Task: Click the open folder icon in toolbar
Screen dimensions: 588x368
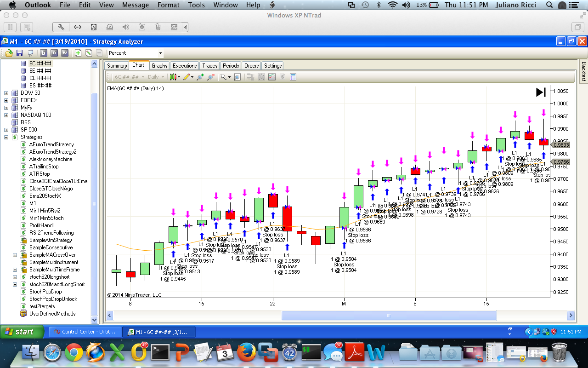Action: [9, 53]
